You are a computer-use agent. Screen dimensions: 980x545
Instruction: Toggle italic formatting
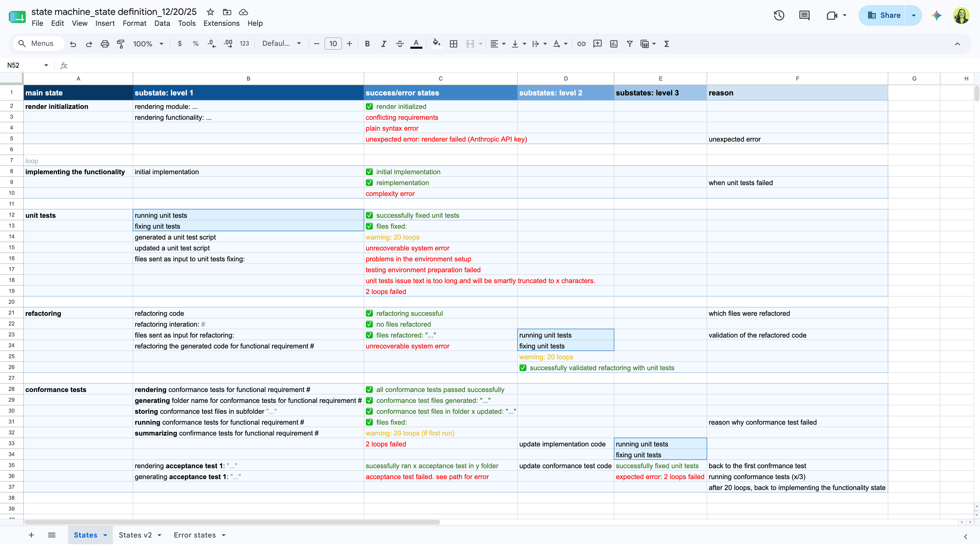(x=383, y=44)
